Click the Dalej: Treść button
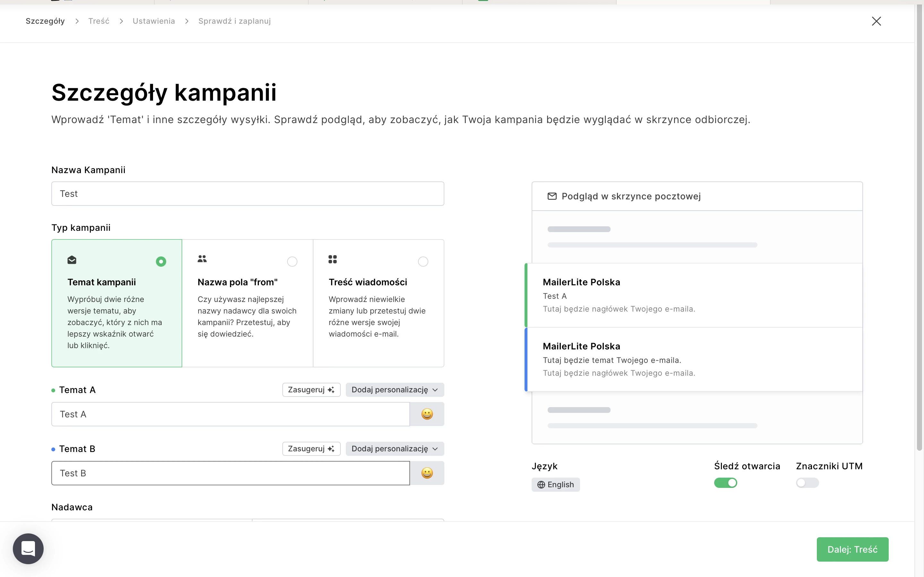This screenshot has width=924, height=577. pos(852,549)
